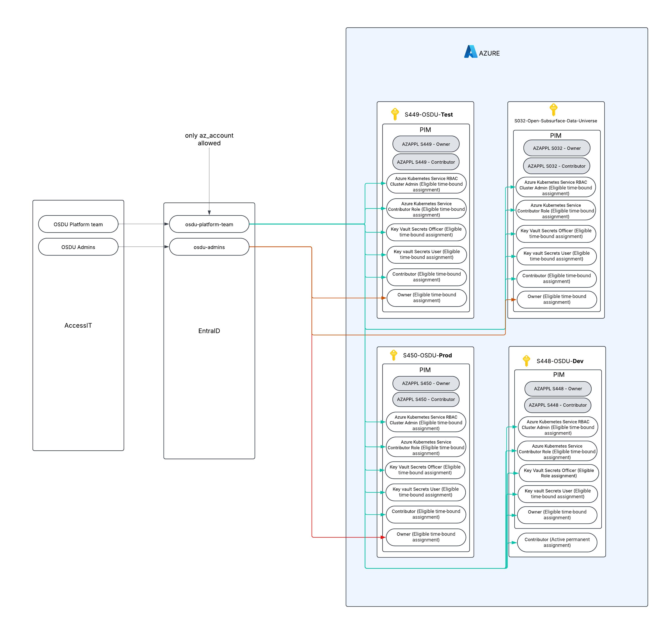The height and width of the screenshot is (635, 672).
Task: Click the EntraID container label
Action: point(209,331)
